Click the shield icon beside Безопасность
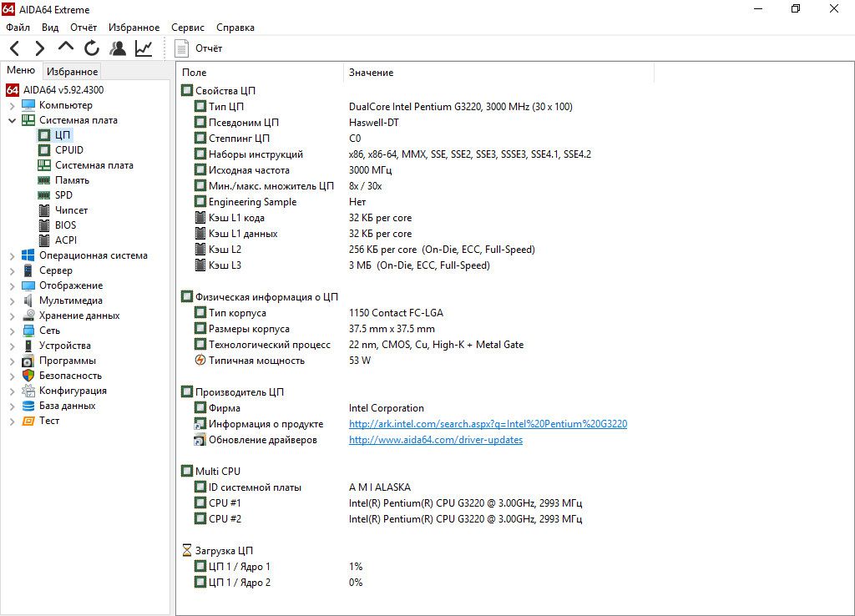 point(28,376)
